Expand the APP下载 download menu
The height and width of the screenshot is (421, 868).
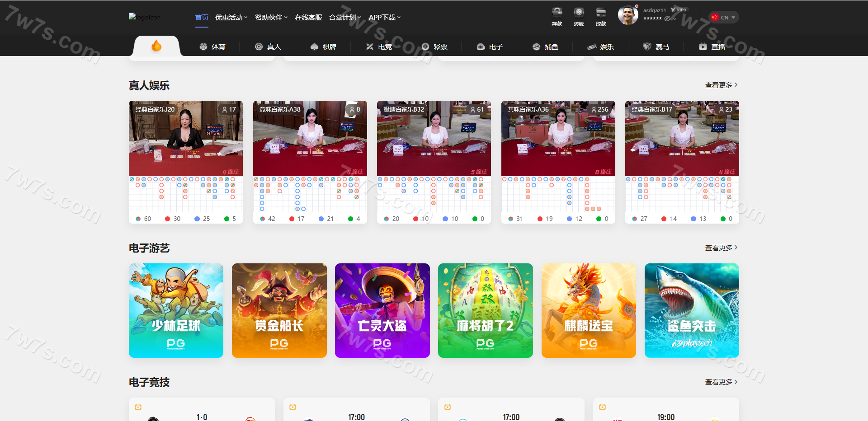tap(384, 17)
